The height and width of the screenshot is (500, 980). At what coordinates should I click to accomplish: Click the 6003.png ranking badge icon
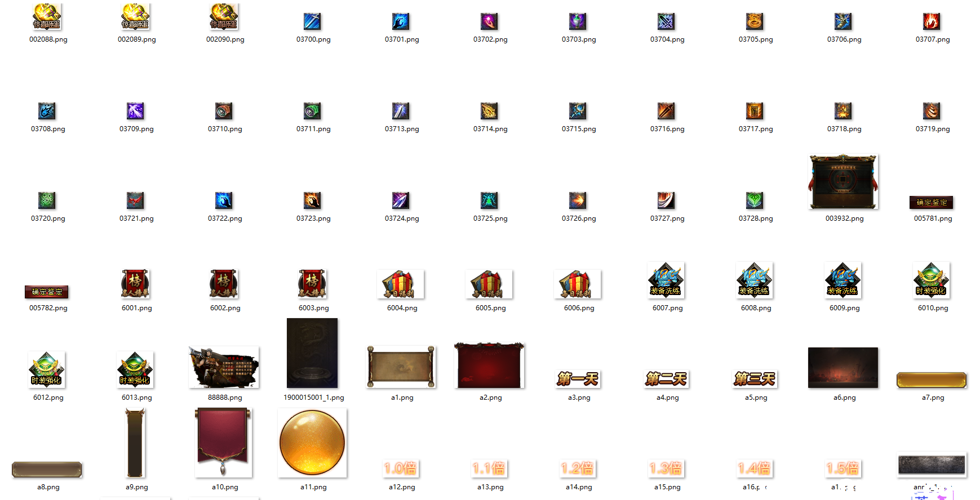312,284
